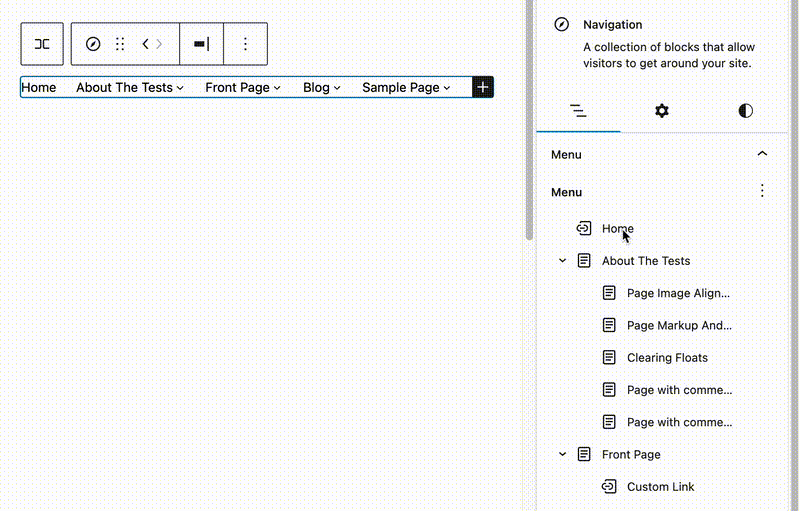Click the page icon beside Front Page

tap(584, 454)
